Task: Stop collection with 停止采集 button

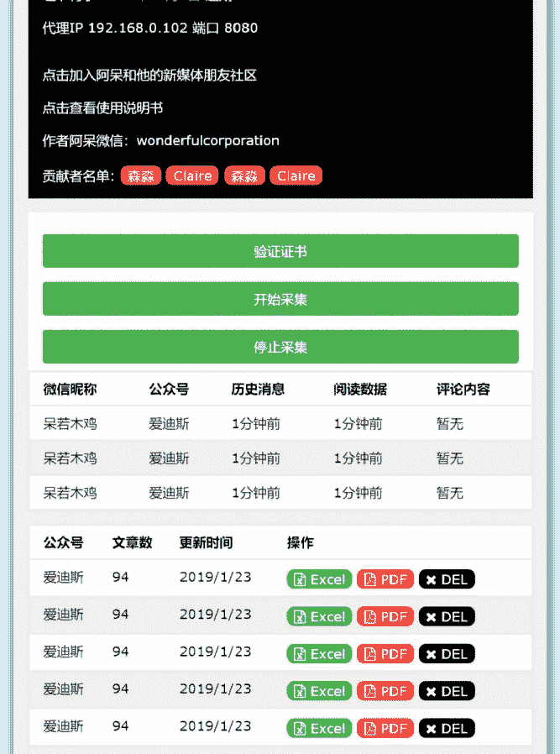Action: pos(280,347)
